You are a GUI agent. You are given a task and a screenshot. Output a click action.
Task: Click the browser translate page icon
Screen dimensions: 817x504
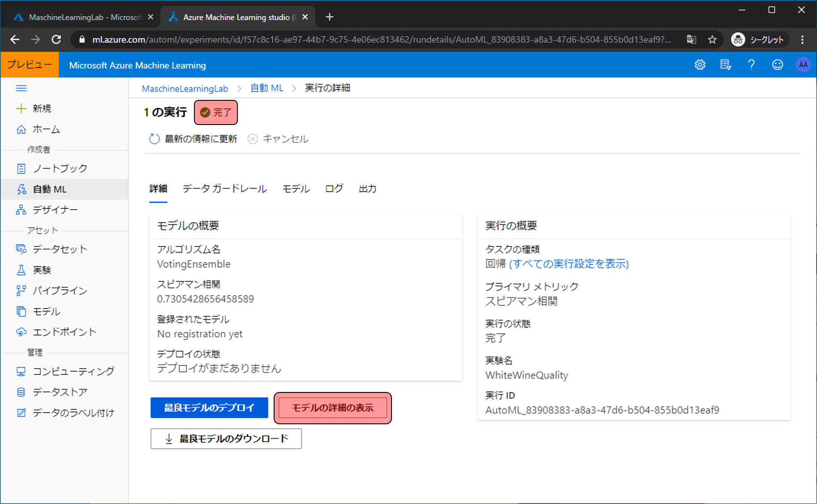click(x=691, y=40)
